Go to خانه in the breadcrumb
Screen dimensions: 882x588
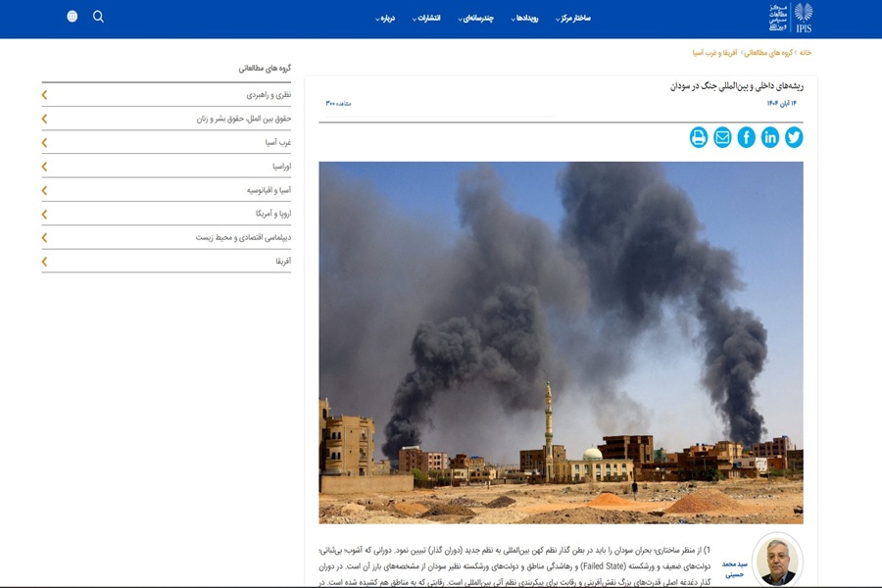(x=805, y=52)
